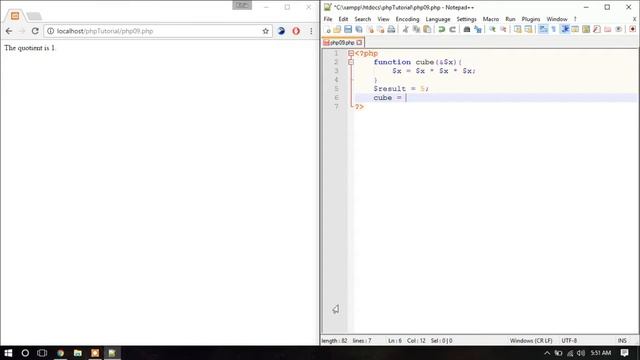
Task: Open the Run menu
Action: (x=510, y=19)
